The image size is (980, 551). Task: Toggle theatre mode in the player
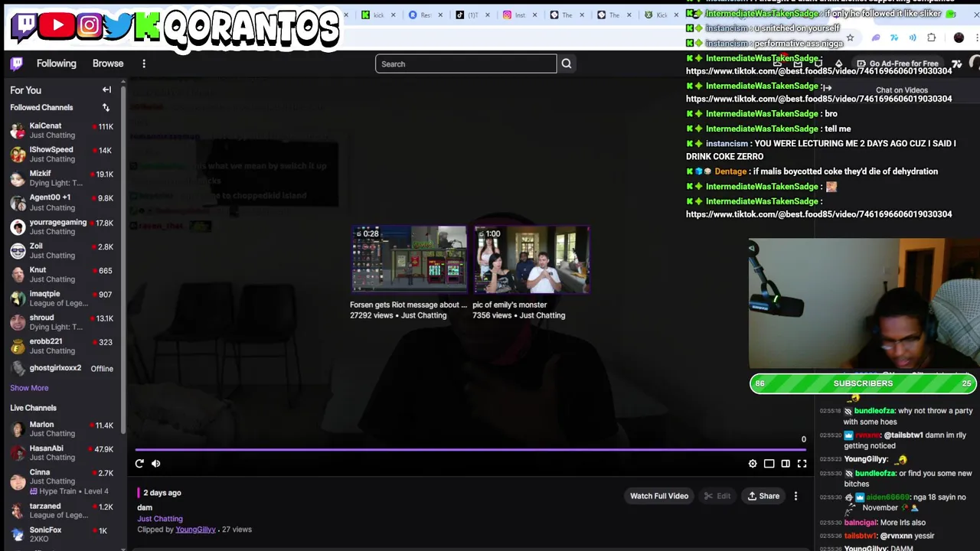[786, 464]
